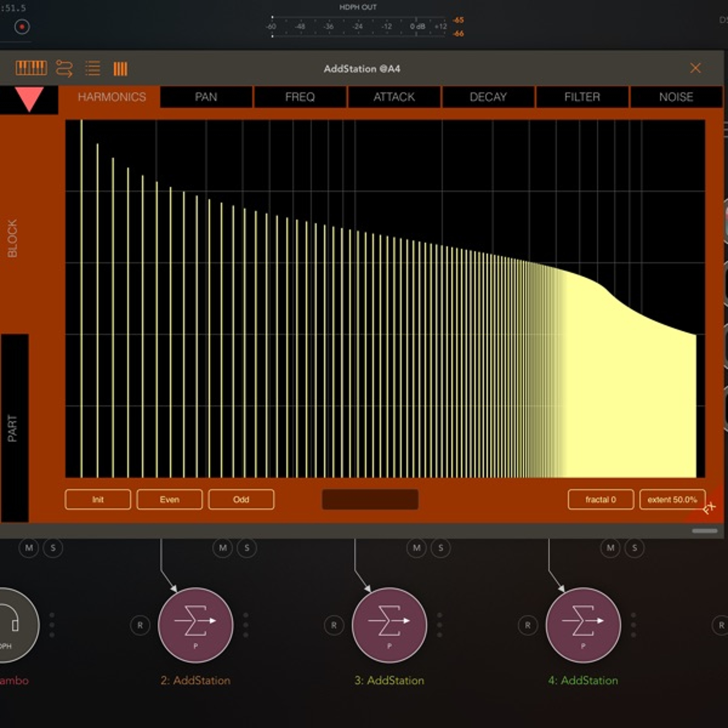Open options dots for headphone node
The height and width of the screenshot is (728, 728).
tap(52, 625)
